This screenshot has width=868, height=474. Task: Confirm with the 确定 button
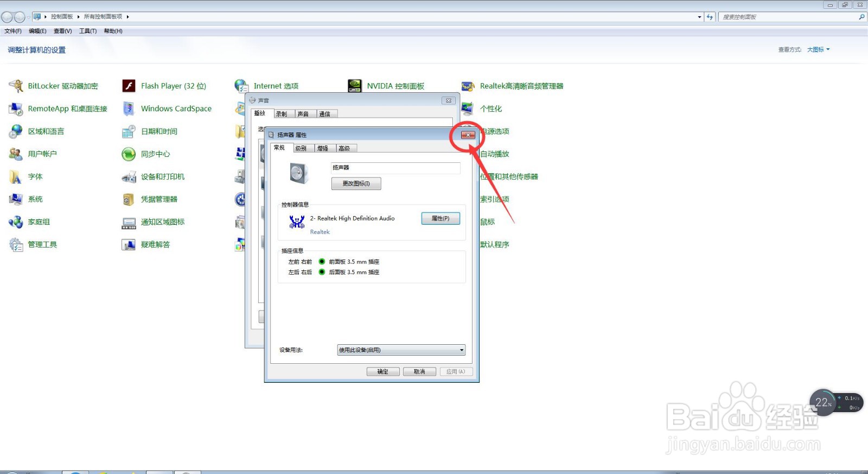(x=383, y=372)
